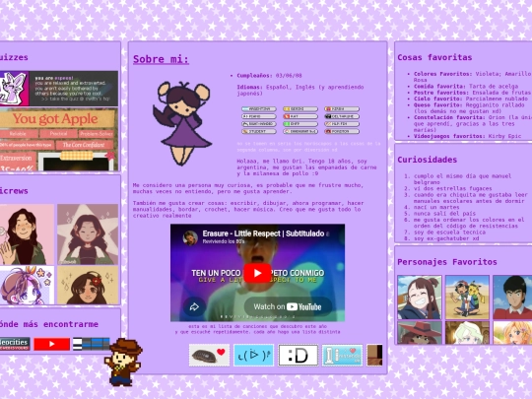
Task: Click the picrew with flowers and blue background
Action: 27,286
